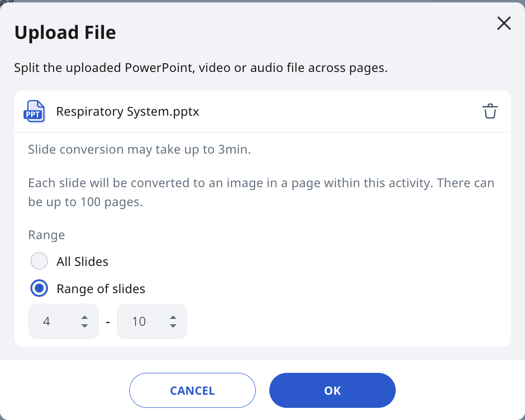Click the uploaded file row header
This screenshot has width=525, height=420.
[262, 111]
